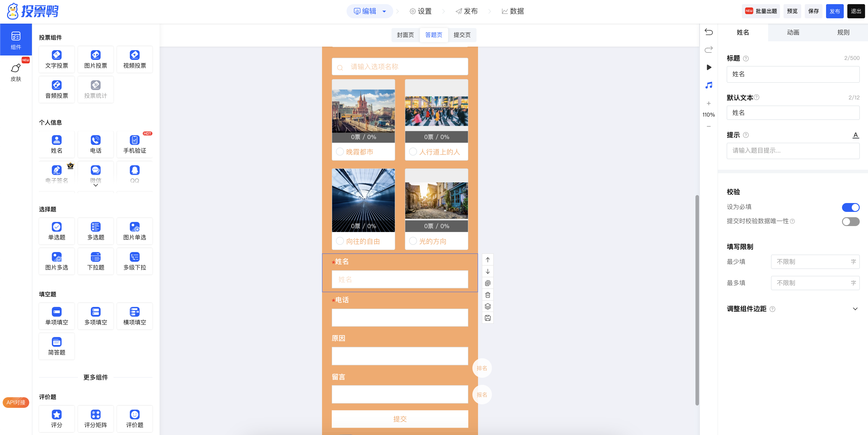The width and height of the screenshot is (868, 435).
Task: Move the 姓名 component up with arrow
Action: [x=487, y=260]
